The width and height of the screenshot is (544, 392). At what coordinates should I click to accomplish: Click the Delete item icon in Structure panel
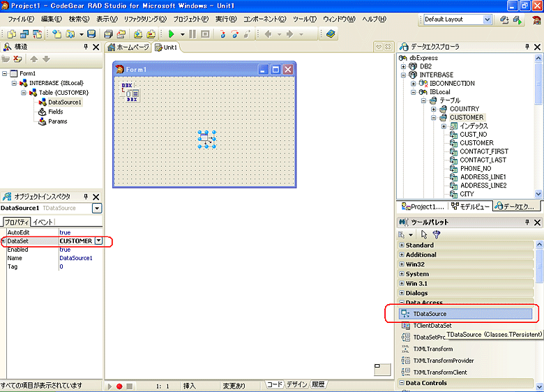(x=17, y=59)
